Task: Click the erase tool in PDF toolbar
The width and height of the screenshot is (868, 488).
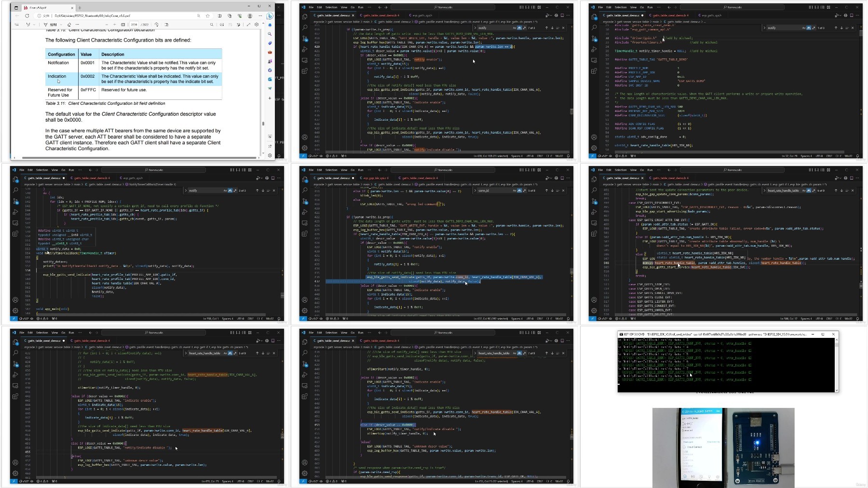Action: (69, 25)
